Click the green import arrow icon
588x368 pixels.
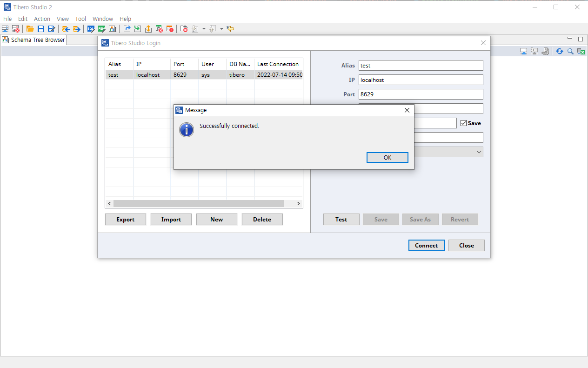coord(138,29)
